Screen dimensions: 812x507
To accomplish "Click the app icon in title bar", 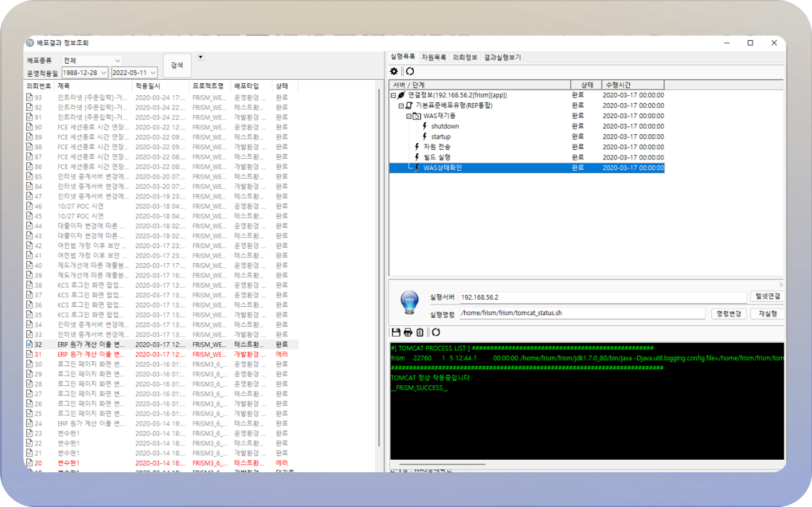I will [x=30, y=43].
